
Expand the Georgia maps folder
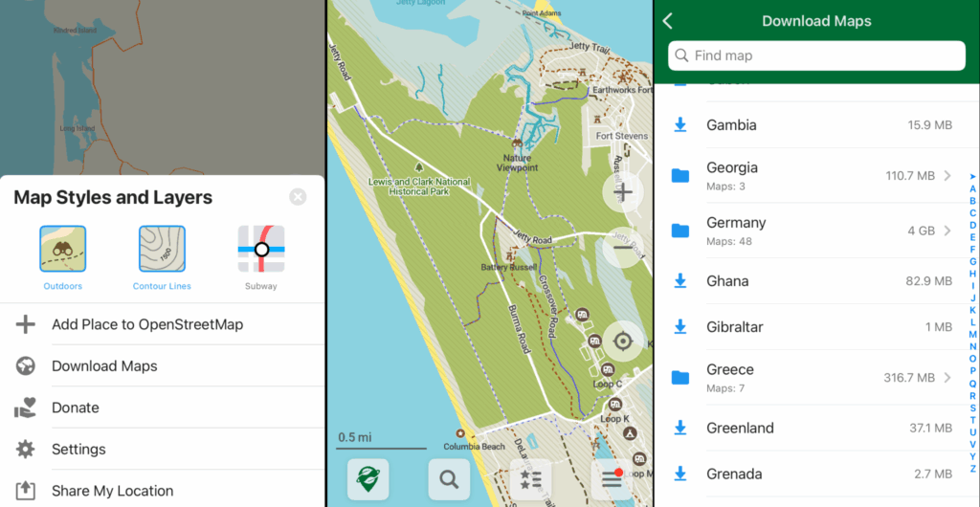(x=815, y=176)
